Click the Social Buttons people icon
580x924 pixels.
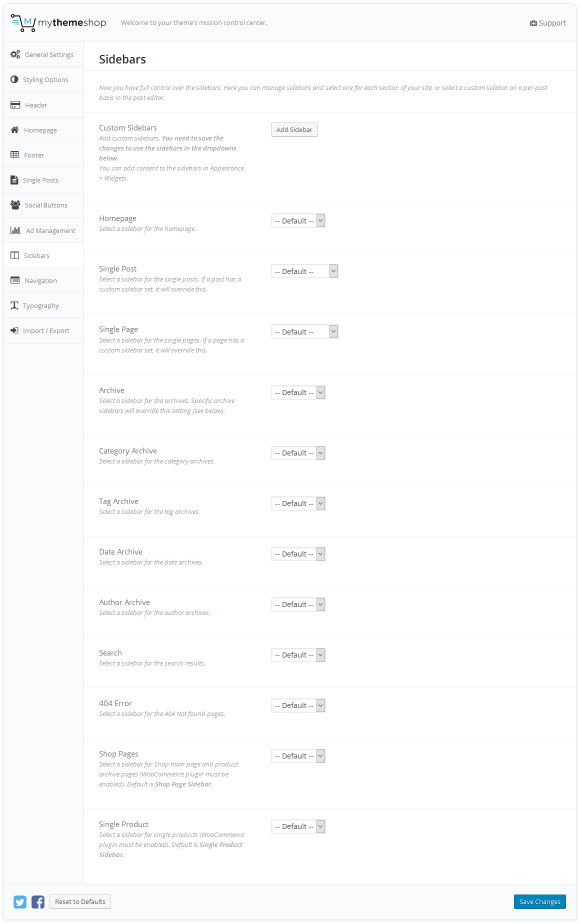[x=15, y=205]
